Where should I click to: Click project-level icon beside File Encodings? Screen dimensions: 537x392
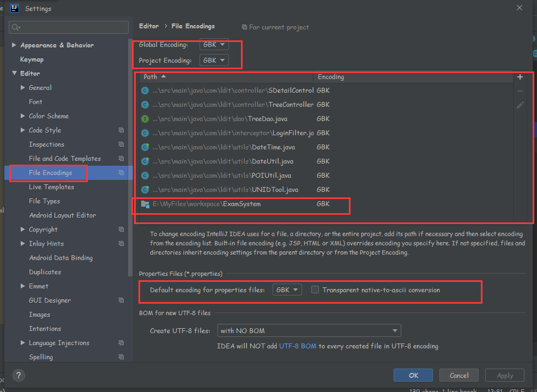click(x=121, y=172)
